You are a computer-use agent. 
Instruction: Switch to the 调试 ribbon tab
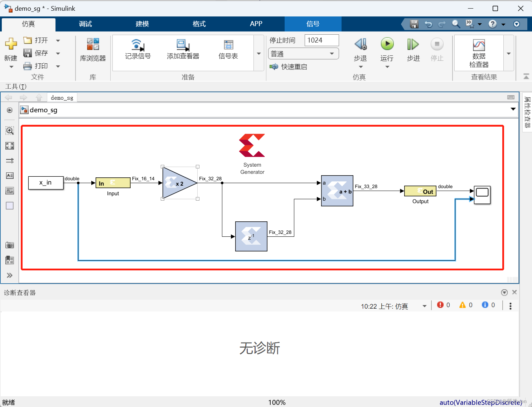pyautogui.click(x=85, y=24)
